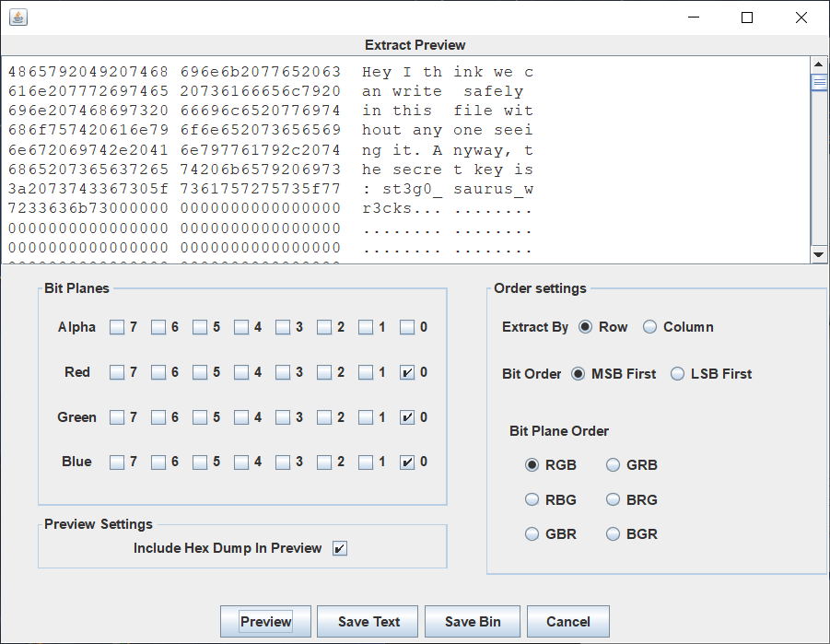830x644 pixels.
Task: Enable Red bit plane 2
Action: click(x=324, y=372)
